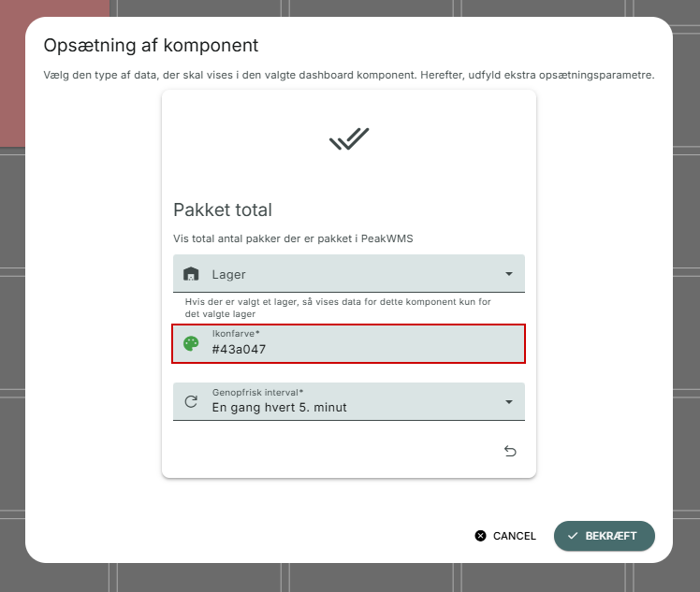Click the X circle icon beside CANCEL
Viewport: 700px width, 592px height.
coord(481,536)
